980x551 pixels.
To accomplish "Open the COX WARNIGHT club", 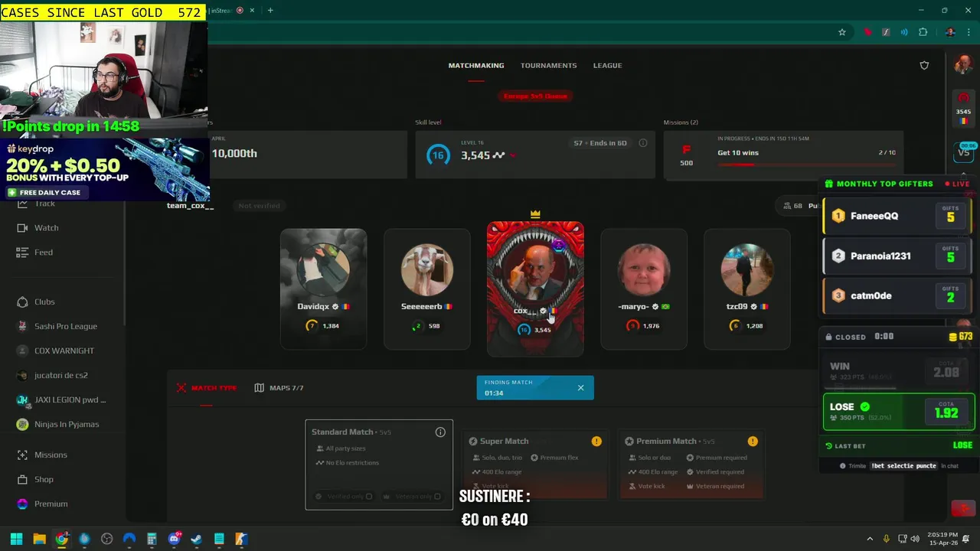I will 64,350.
